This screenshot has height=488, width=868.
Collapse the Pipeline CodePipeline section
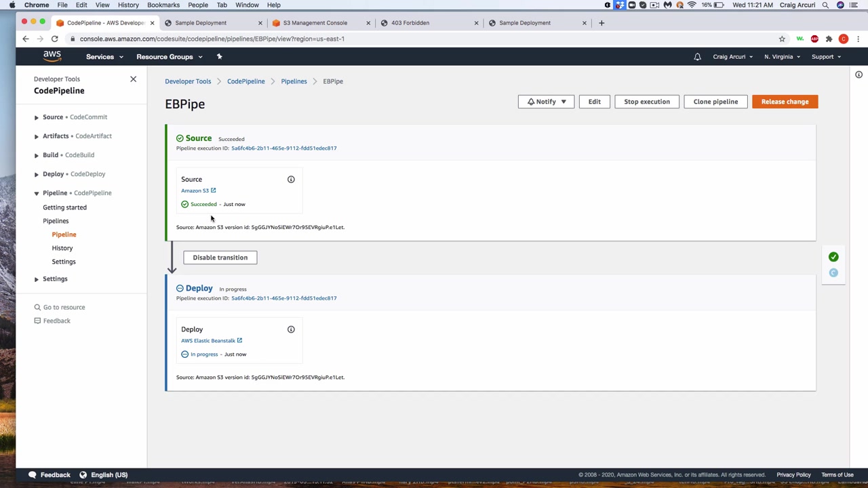tap(37, 193)
